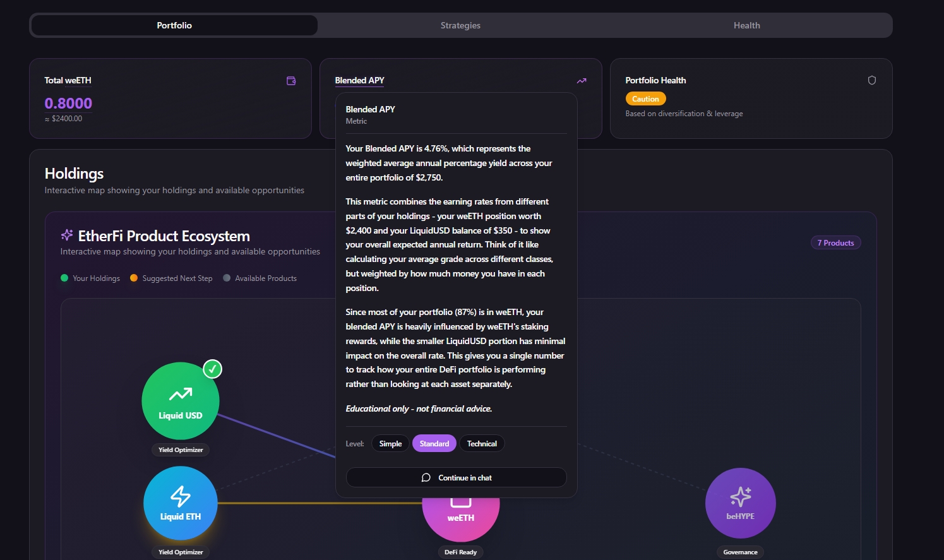944x560 pixels.
Task: Click the Total weETH label
Action: pyautogui.click(x=68, y=80)
